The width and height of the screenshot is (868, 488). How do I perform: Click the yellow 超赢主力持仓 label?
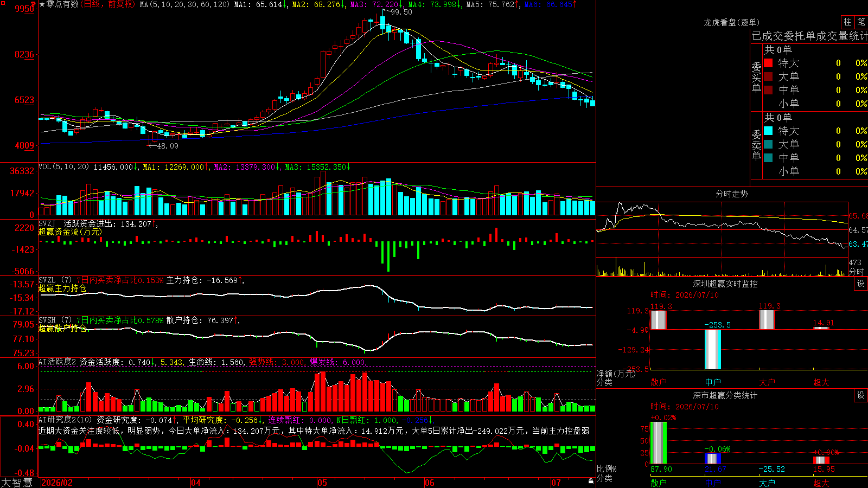click(62, 288)
